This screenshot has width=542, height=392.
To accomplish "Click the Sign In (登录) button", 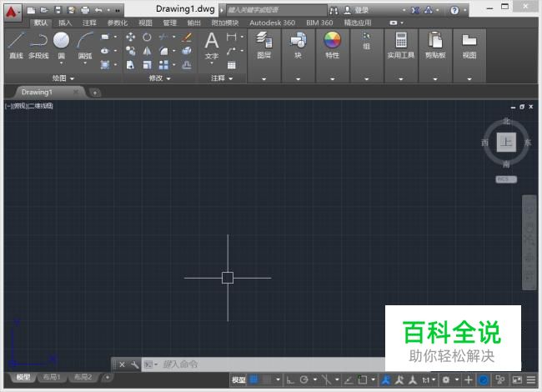I will pyautogui.click(x=356, y=10).
